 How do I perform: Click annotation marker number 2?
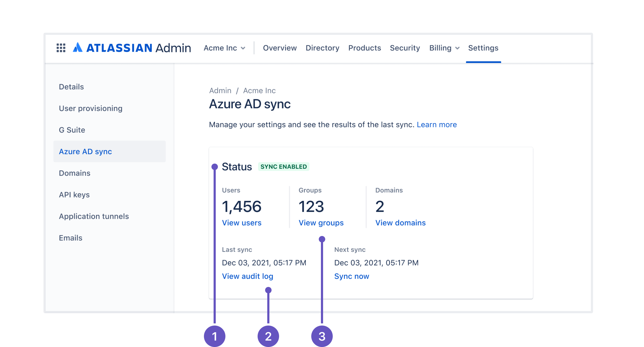point(268,336)
